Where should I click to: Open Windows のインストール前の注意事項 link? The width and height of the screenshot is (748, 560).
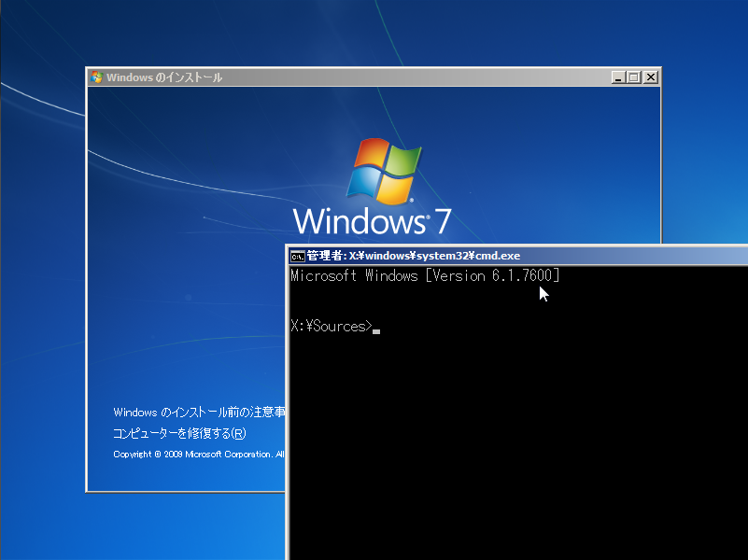(199, 412)
